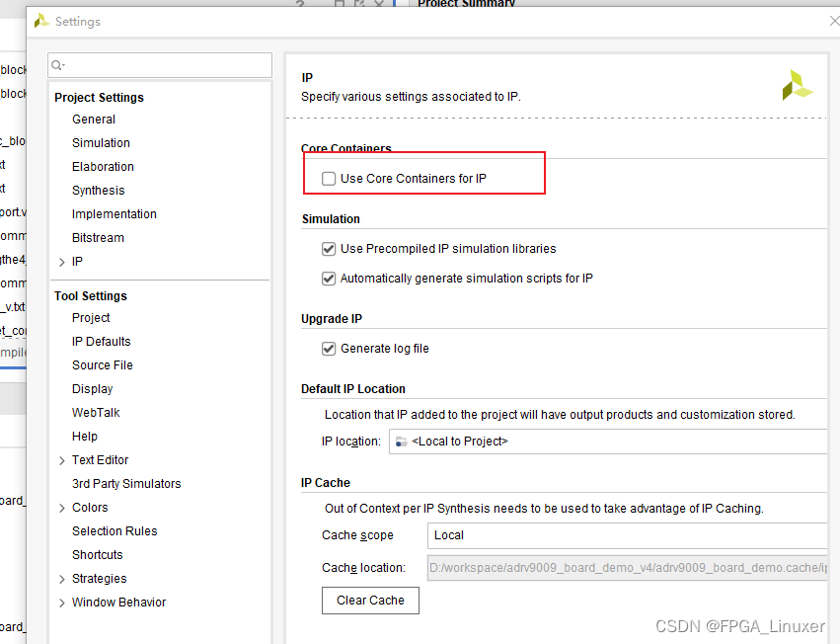Open Elaboration settings page

click(103, 166)
